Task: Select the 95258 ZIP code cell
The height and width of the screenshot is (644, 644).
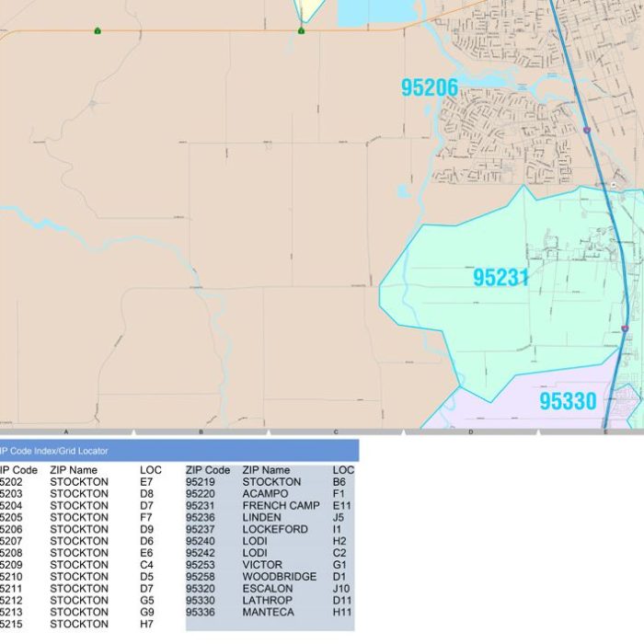Action: coord(201,577)
